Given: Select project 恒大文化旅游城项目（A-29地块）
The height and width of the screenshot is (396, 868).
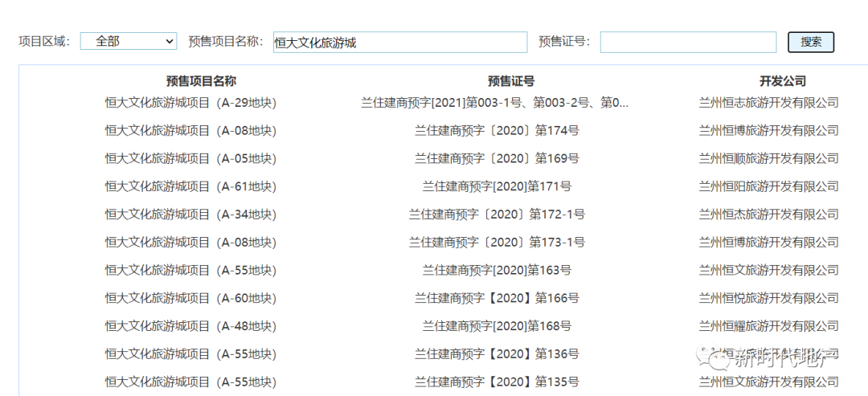Looking at the screenshot, I should (190, 102).
